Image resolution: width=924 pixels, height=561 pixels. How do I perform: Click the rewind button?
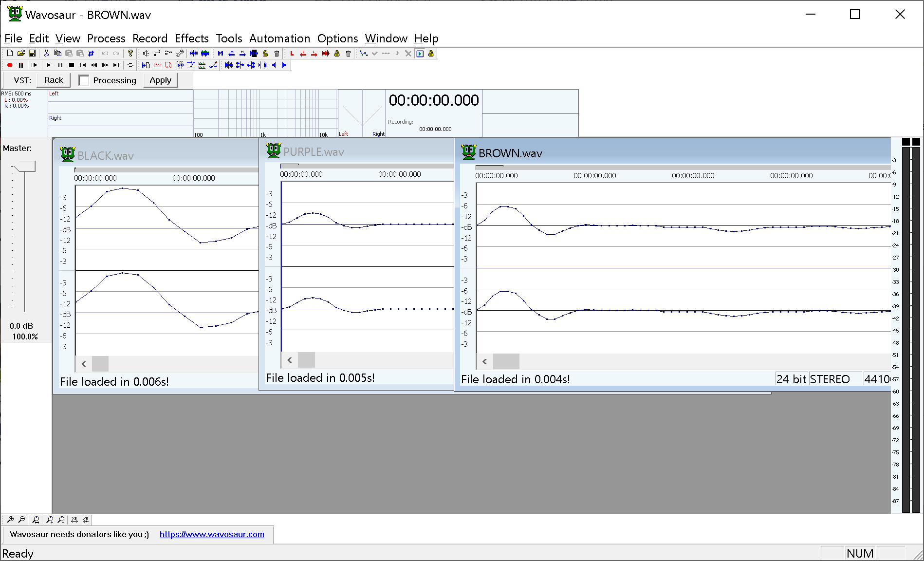94,65
